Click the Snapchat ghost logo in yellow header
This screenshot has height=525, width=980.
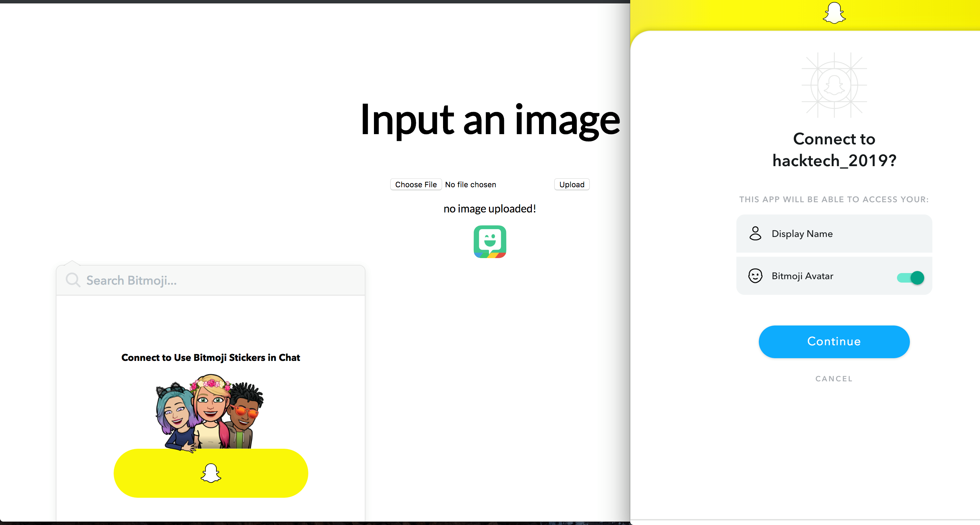pos(834,13)
